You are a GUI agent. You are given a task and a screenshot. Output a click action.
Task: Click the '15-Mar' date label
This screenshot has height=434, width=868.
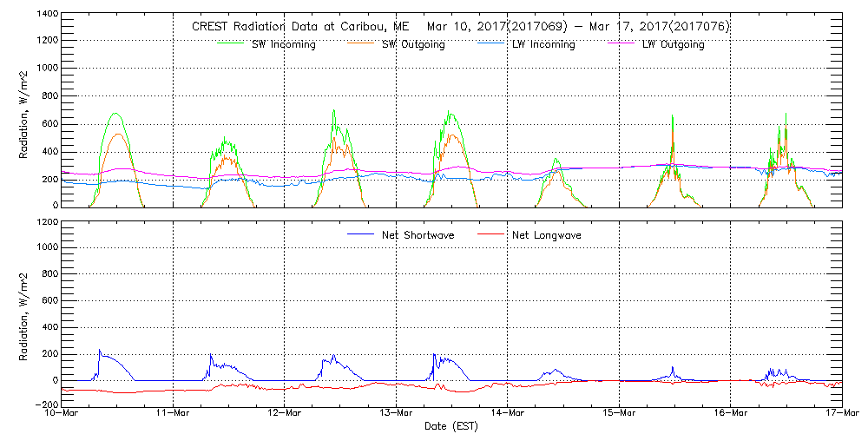[619, 414]
